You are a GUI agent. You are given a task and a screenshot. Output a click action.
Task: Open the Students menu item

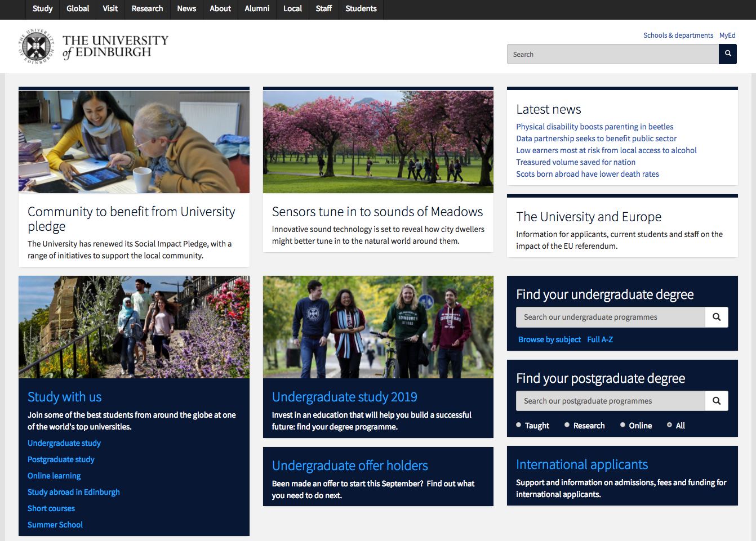point(361,8)
